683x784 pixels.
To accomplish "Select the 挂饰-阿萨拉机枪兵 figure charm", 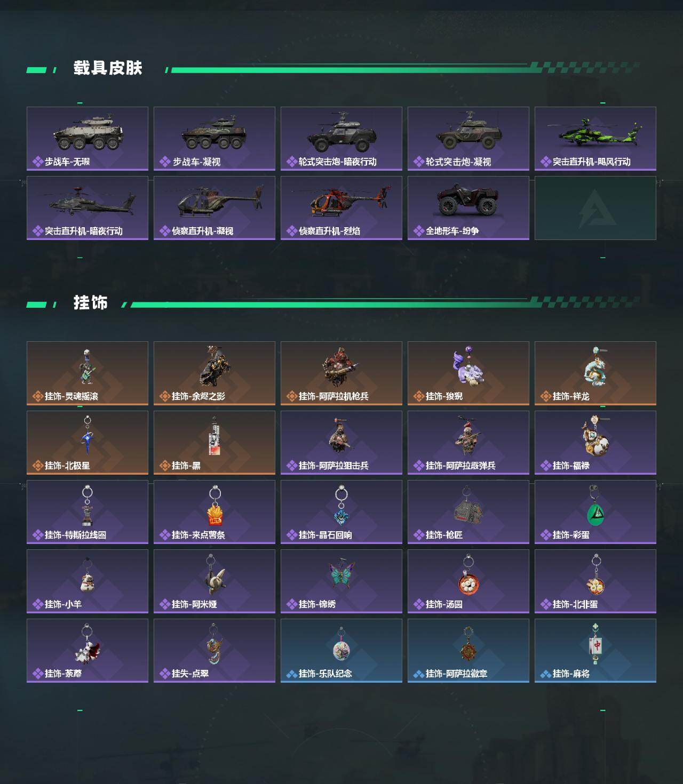I will click(x=341, y=373).
